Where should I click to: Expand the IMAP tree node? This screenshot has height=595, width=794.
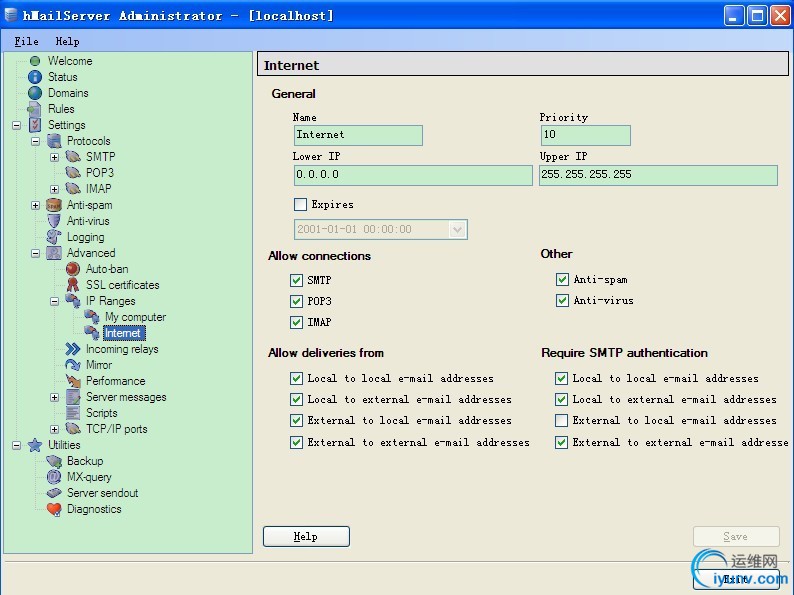54,189
